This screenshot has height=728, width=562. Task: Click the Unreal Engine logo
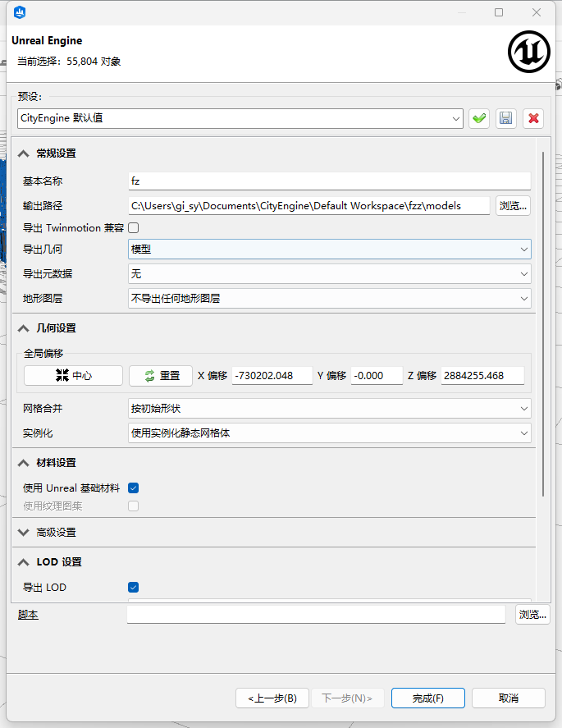[529, 52]
